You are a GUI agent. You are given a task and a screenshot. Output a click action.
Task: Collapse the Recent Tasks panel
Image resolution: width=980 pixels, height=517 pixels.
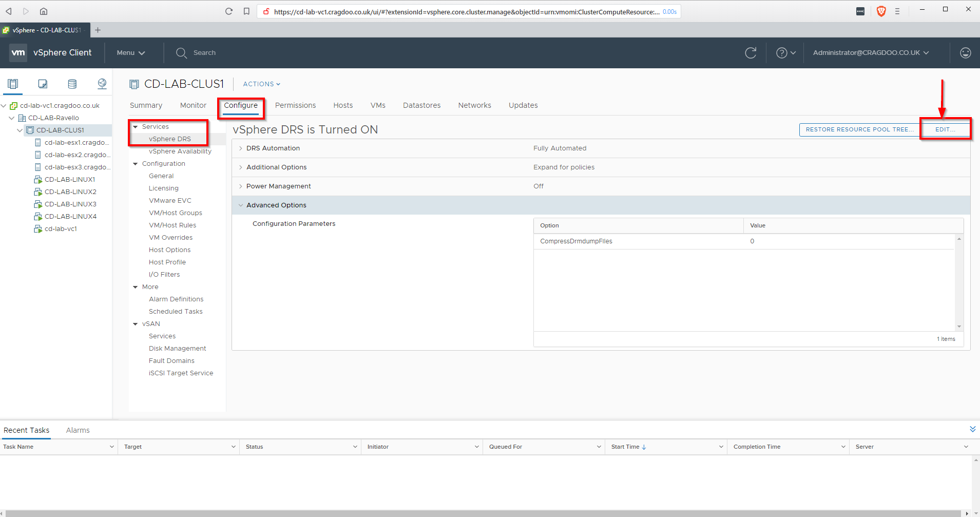972,429
